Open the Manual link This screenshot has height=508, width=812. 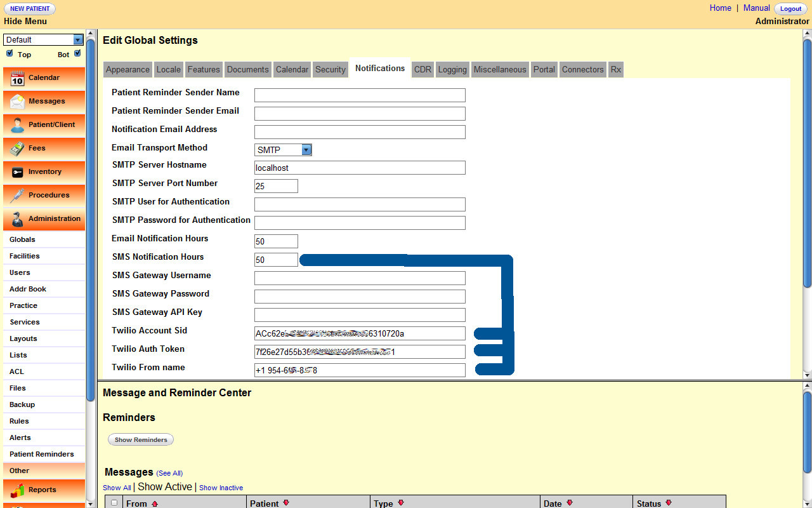click(x=757, y=8)
